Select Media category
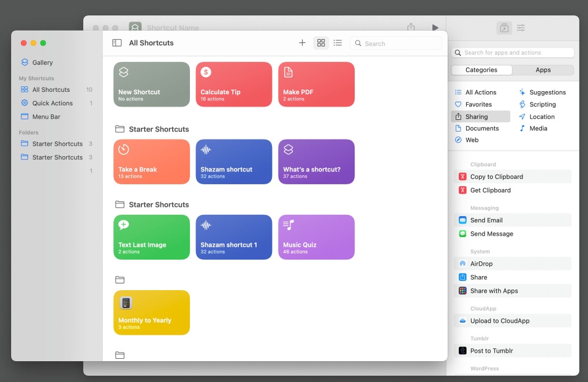This screenshot has height=382, width=588. (533, 128)
